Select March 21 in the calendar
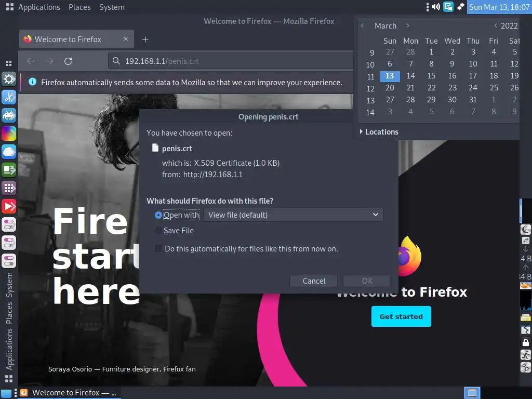This screenshot has height=399, width=532. tap(410, 87)
